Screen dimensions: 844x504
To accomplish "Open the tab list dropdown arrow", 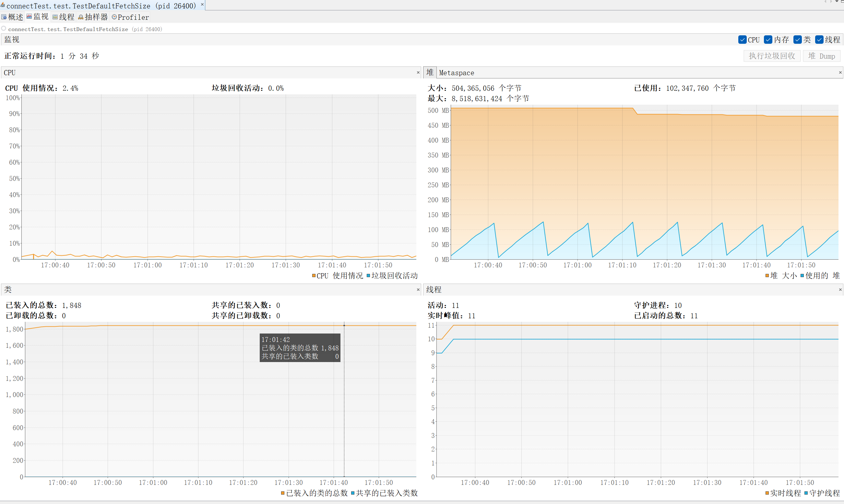I will click(x=837, y=2).
